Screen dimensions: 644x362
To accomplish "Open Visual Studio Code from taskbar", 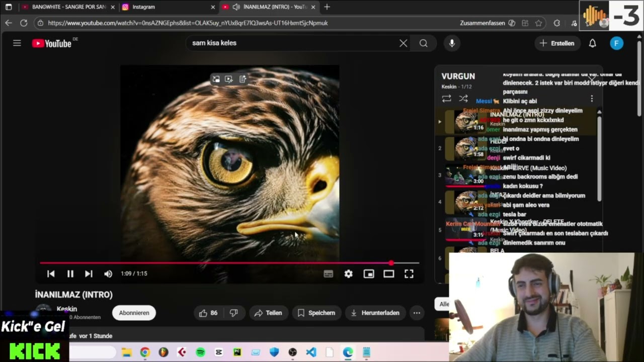I will coord(311,352).
